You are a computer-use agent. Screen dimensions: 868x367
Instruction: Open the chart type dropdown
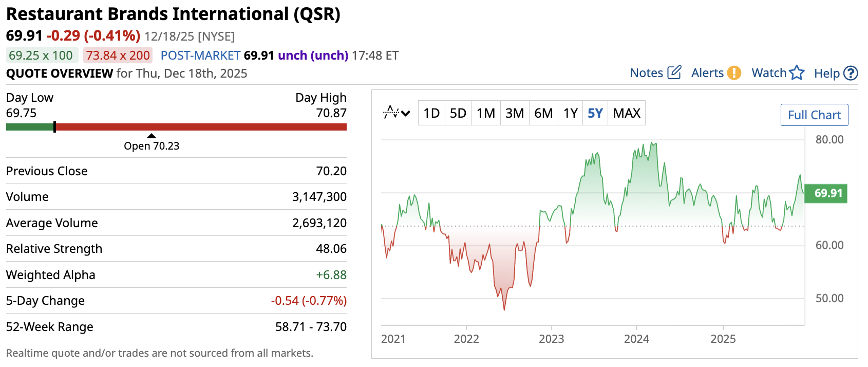point(397,113)
